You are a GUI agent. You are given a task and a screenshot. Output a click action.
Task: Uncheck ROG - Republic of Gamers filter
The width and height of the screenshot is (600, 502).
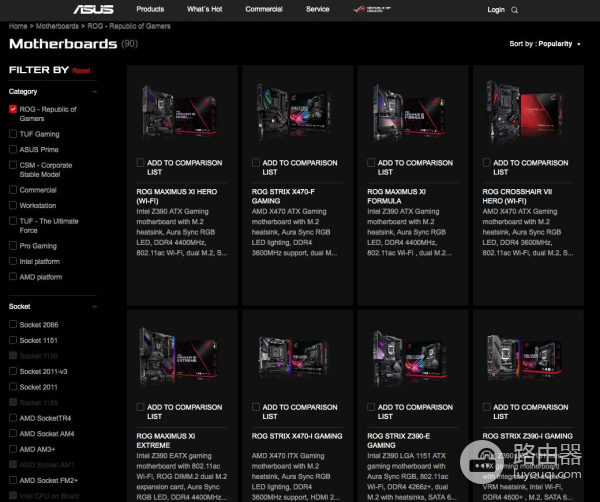coord(13,109)
